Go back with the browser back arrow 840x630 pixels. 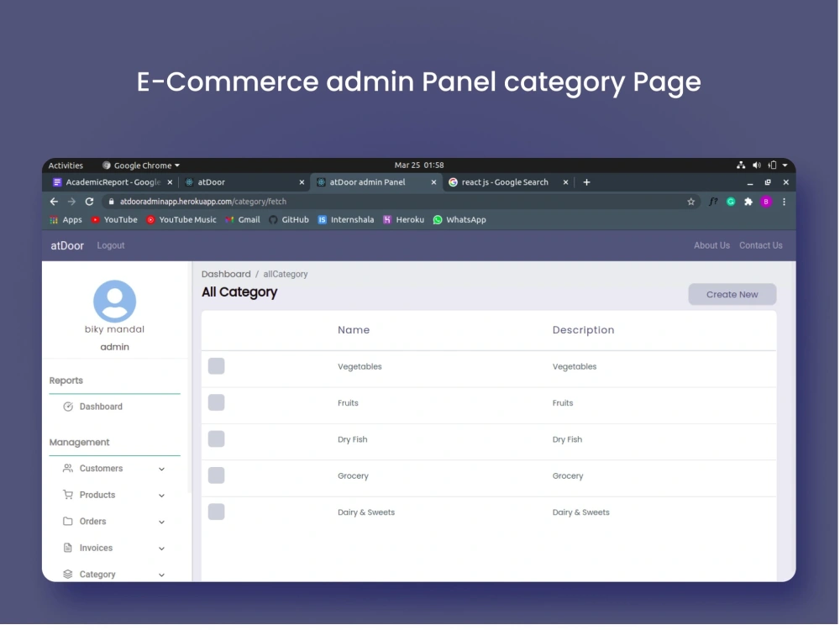click(x=54, y=202)
